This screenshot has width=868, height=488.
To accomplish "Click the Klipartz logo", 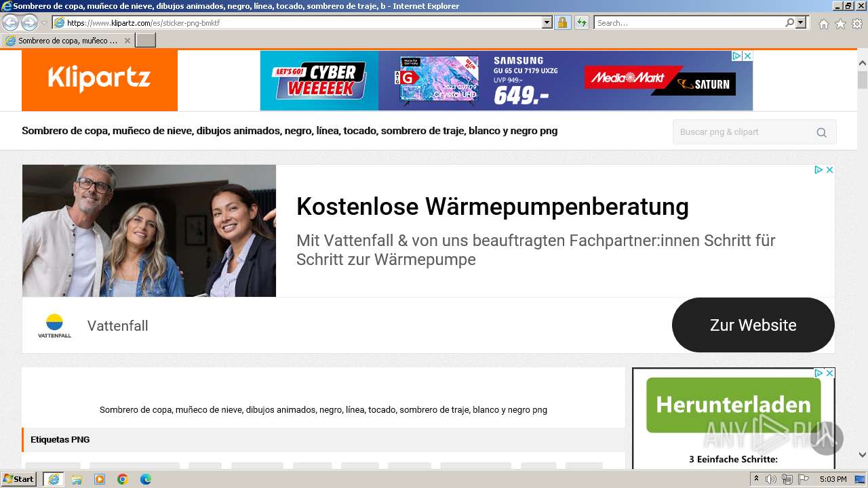I will (100, 80).
